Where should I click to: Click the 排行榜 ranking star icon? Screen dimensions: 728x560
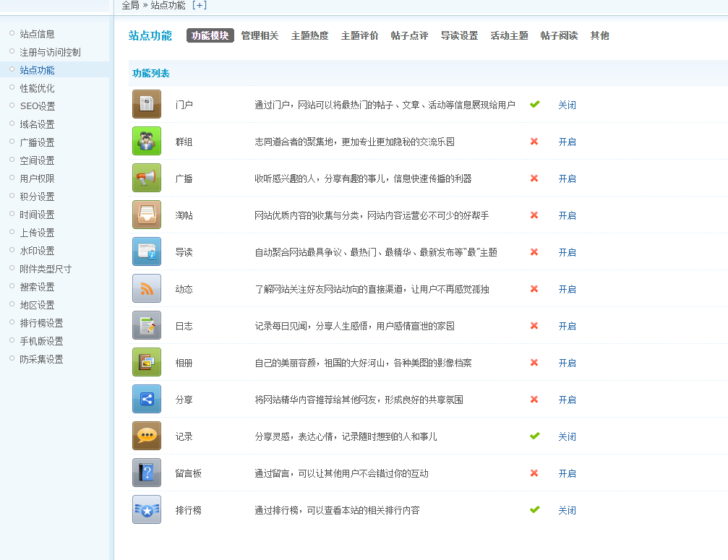[x=147, y=509]
